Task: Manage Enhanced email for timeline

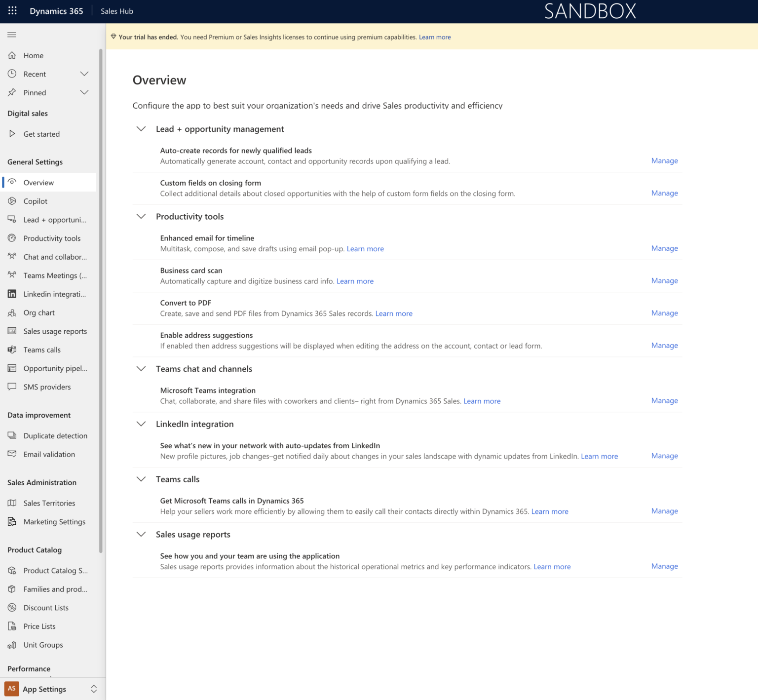Action: 664,248
